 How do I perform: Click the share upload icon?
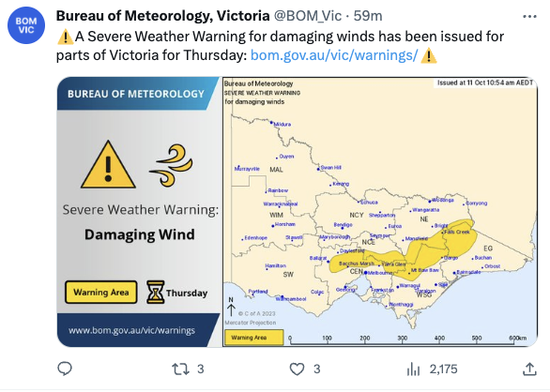coord(529,369)
